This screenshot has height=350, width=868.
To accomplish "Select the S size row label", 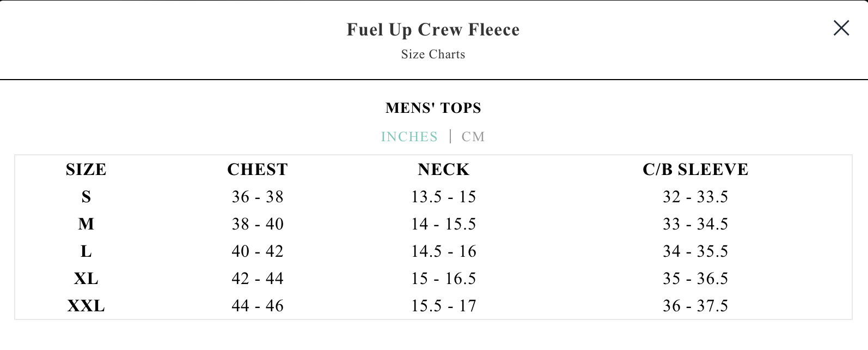I will (86, 197).
